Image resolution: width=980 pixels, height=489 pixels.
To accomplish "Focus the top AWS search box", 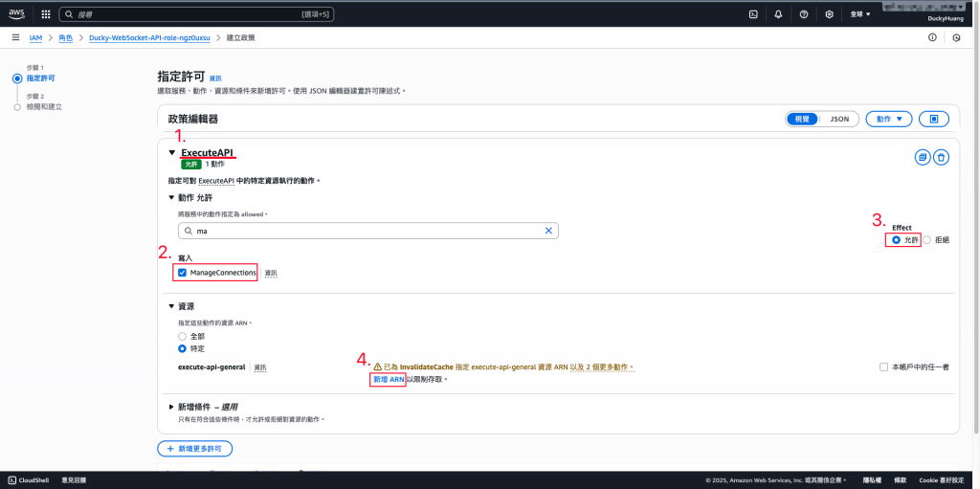I will pos(196,13).
